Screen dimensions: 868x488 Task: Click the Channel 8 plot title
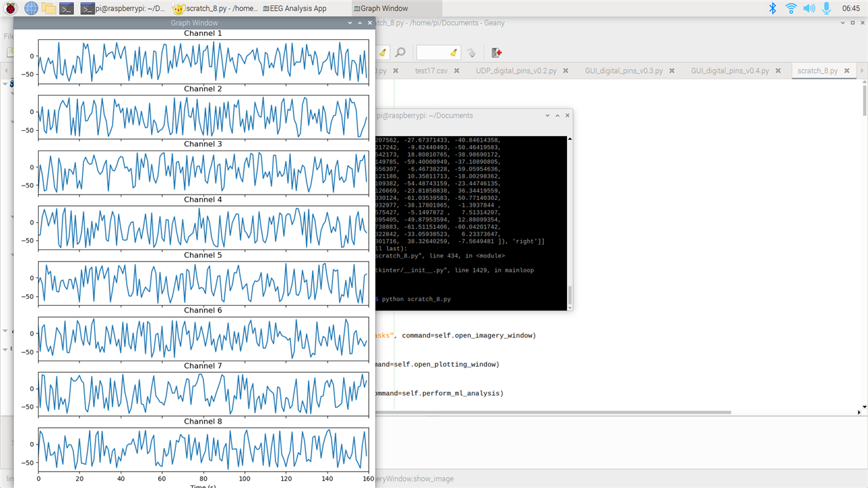[203, 421]
